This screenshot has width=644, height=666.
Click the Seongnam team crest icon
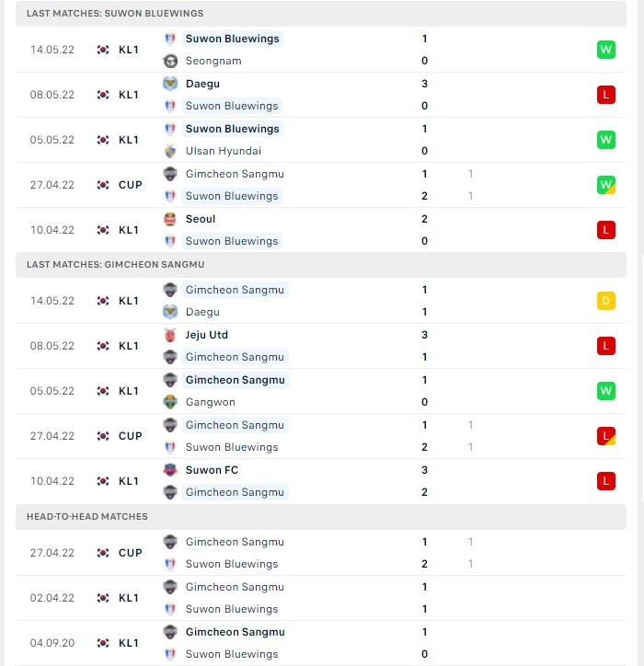click(x=170, y=61)
